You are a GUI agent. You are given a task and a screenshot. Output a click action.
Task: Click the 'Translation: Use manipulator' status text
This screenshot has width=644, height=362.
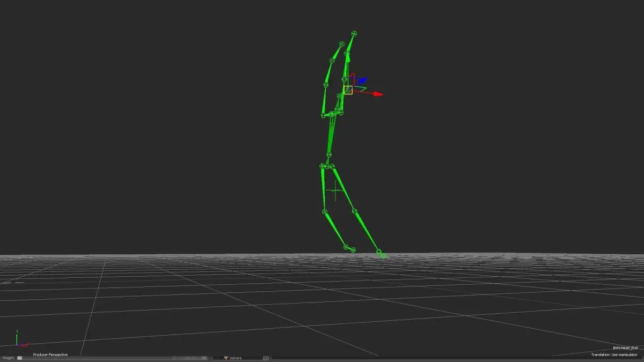pyautogui.click(x=614, y=354)
